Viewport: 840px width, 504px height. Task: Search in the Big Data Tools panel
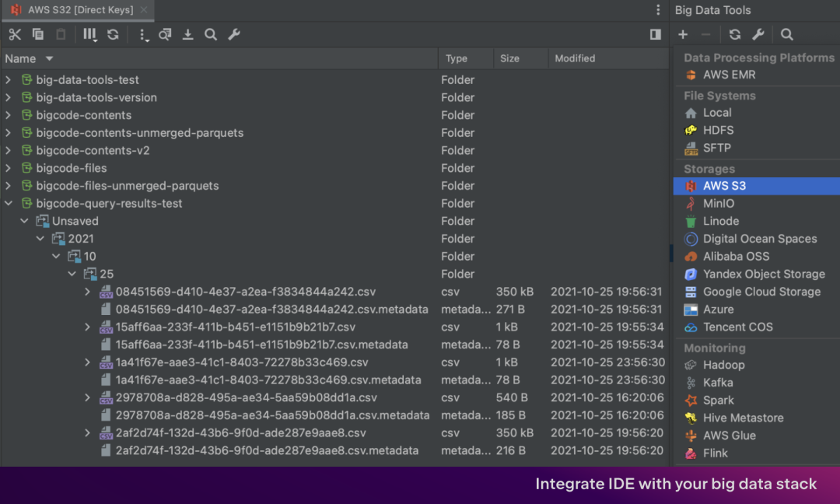coord(786,34)
